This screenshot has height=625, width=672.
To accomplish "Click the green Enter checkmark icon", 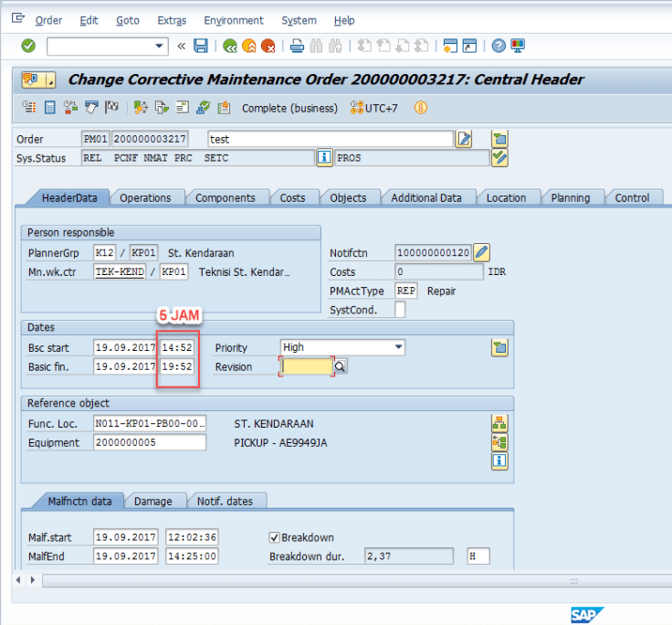I will (28, 46).
